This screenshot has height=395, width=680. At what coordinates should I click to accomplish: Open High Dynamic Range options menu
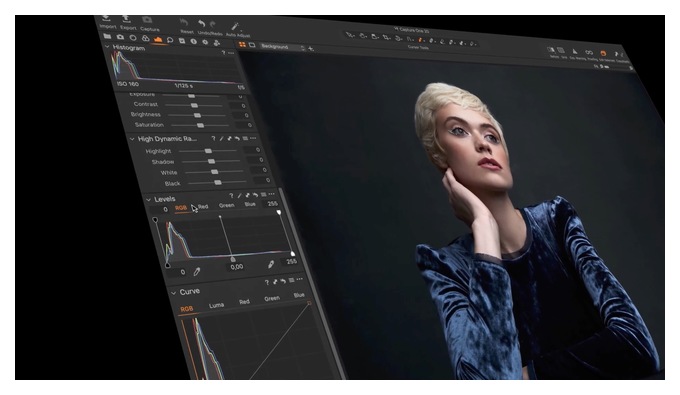tap(253, 138)
